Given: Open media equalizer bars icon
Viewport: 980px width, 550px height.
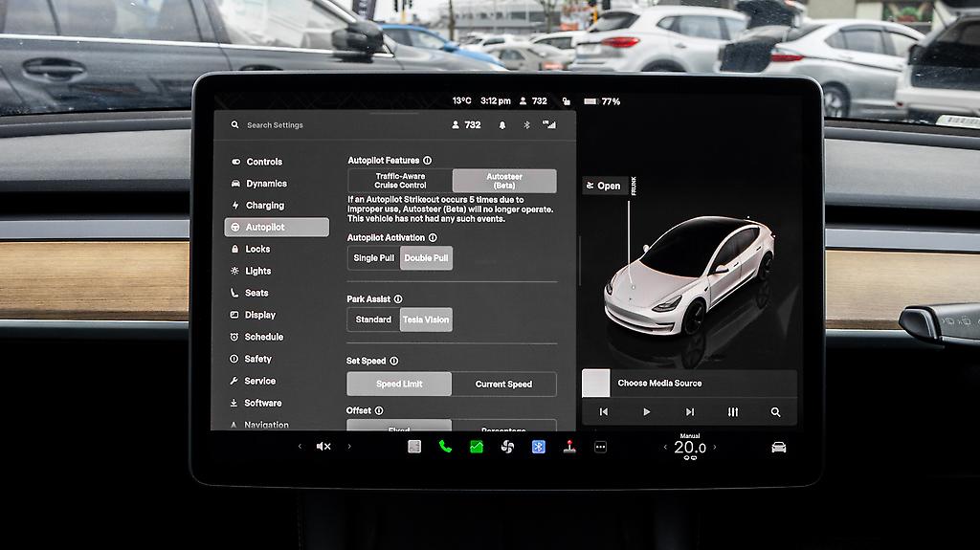Looking at the screenshot, I should 732,412.
